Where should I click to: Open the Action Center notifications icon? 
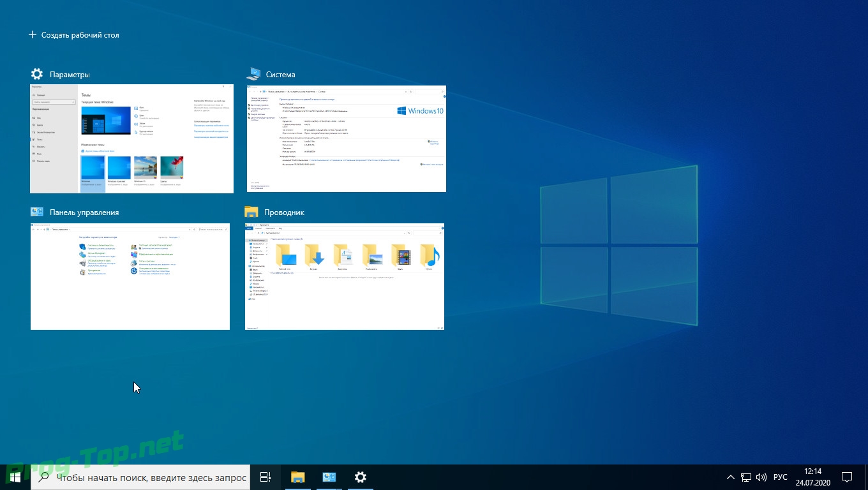847,477
